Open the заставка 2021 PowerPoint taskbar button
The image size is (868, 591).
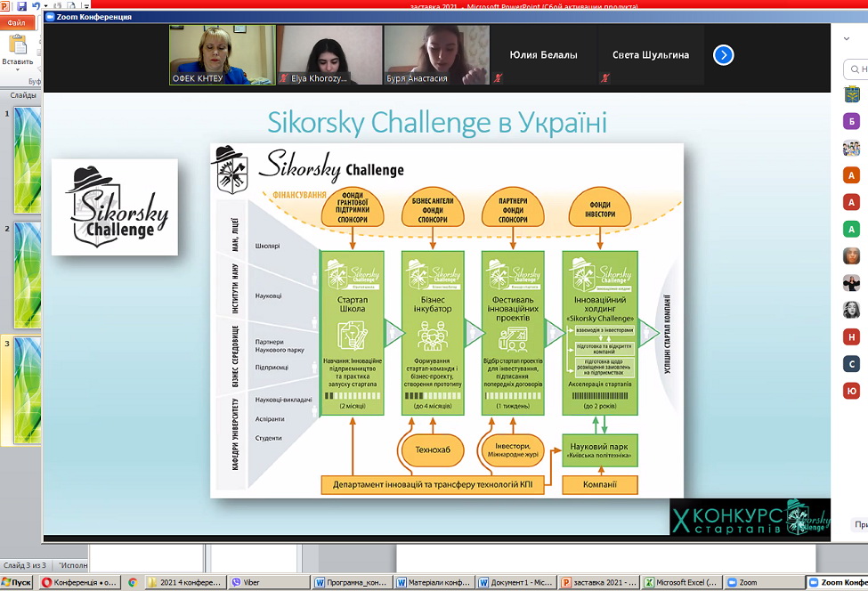coord(599,582)
